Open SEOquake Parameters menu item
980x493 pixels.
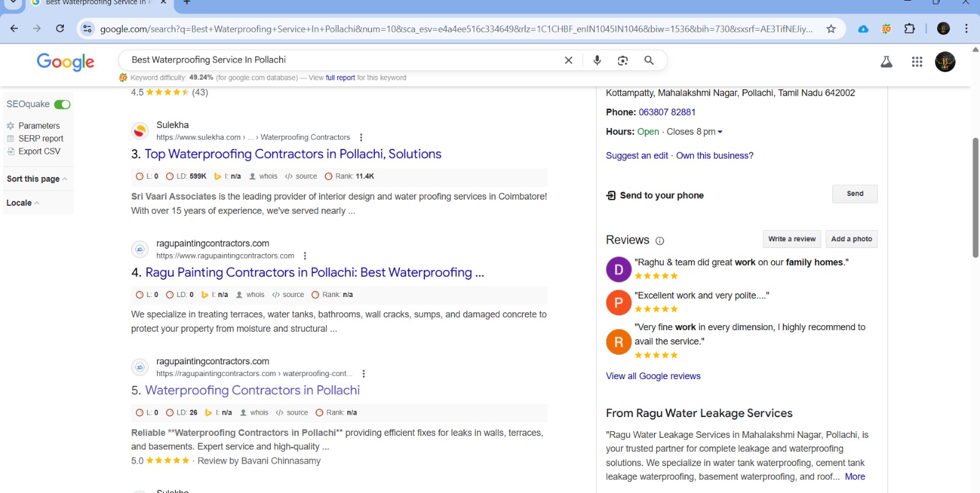39,126
